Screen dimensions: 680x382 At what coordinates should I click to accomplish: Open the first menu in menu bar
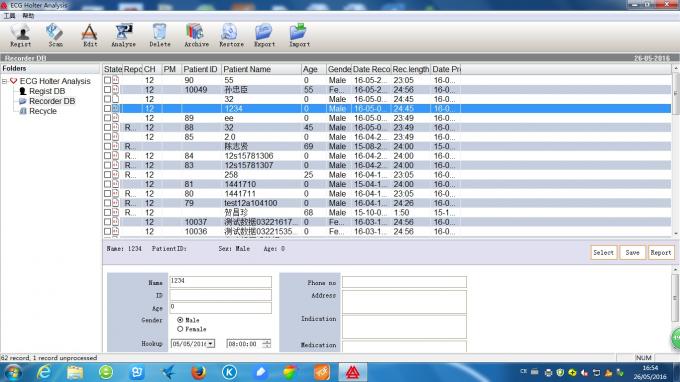pyautogui.click(x=9, y=16)
